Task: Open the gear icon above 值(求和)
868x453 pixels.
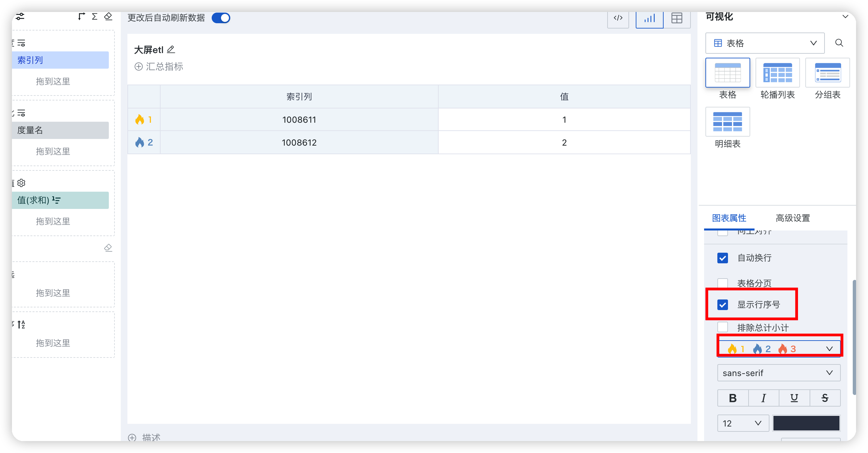Action: [x=21, y=183]
